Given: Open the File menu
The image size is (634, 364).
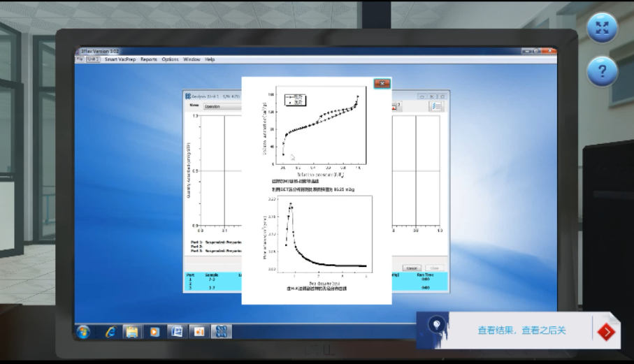Looking at the screenshot, I should [79, 59].
